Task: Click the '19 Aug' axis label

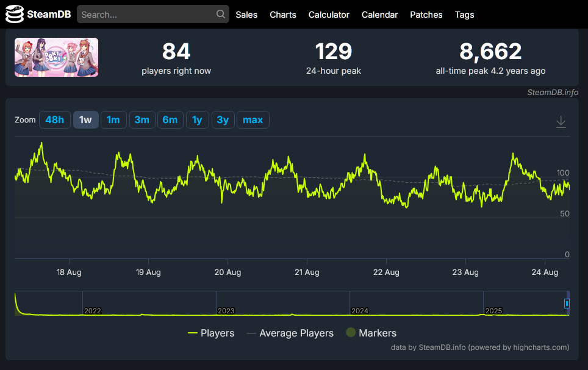Action: tap(148, 272)
